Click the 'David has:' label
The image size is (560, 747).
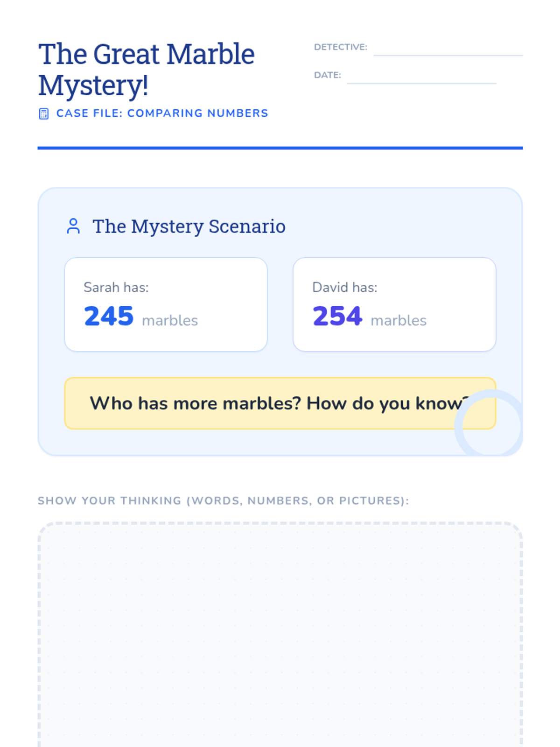(345, 288)
